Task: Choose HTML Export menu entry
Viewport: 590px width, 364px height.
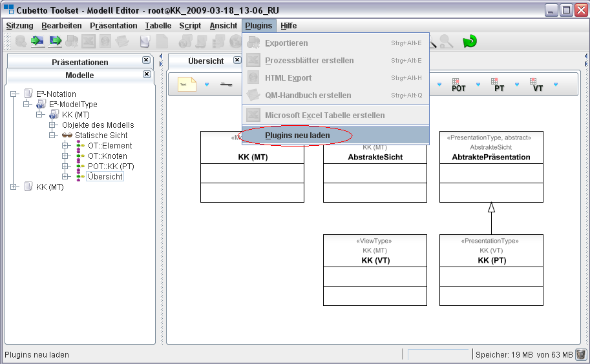Action: coord(335,77)
